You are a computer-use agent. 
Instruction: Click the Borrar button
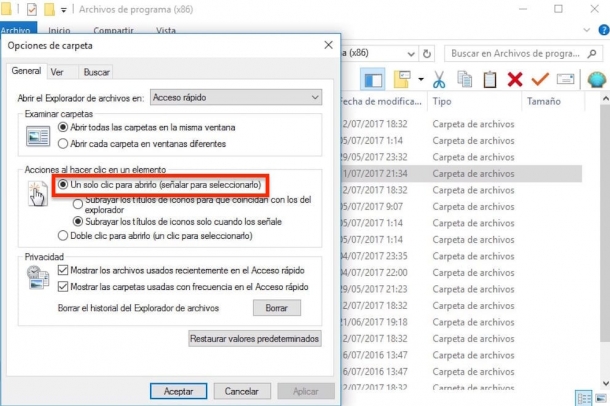(277, 308)
